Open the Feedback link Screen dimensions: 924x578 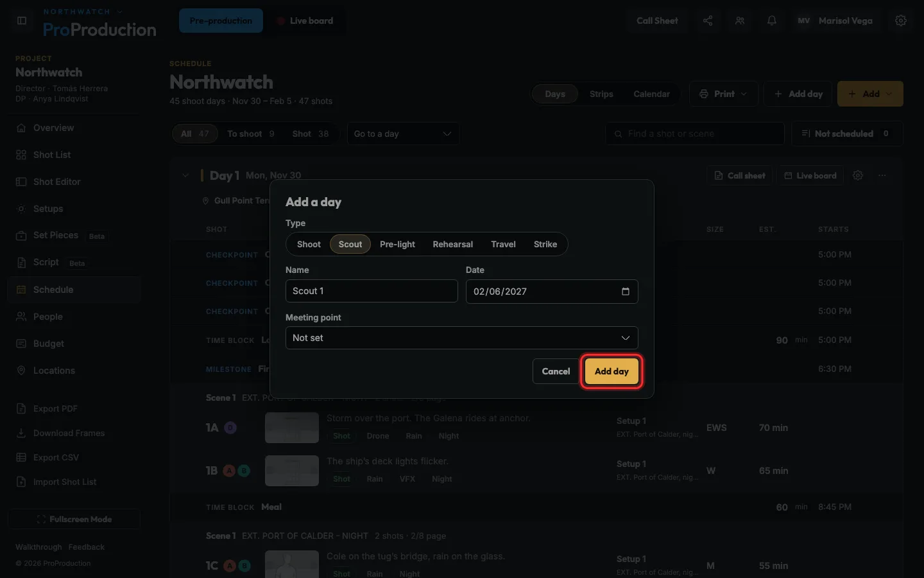click(x=87, y=547)
